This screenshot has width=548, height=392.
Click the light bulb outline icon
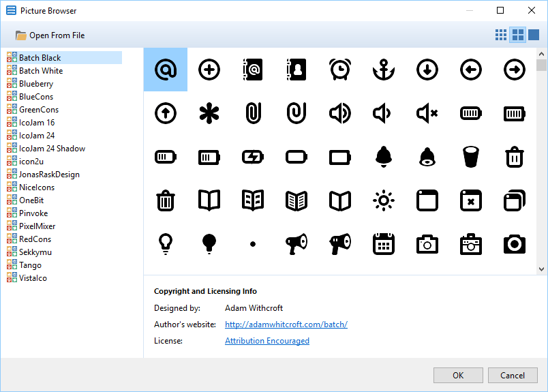[x=166, y=243]
